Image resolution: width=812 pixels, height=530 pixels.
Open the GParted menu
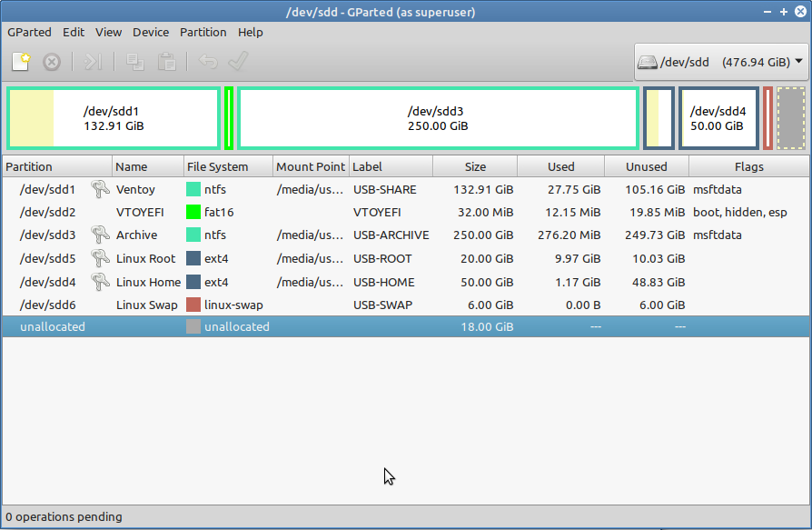pyautogui.click(x=29, y=32)
